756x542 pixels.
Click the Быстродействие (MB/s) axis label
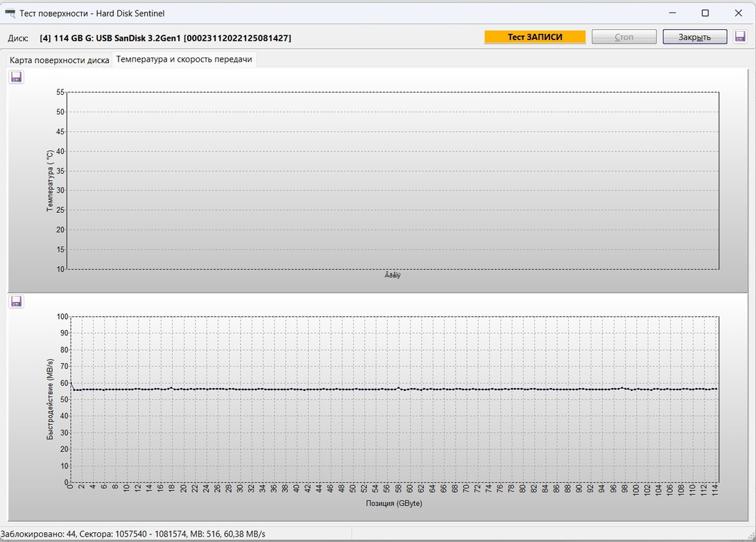[x=50, y=399]
